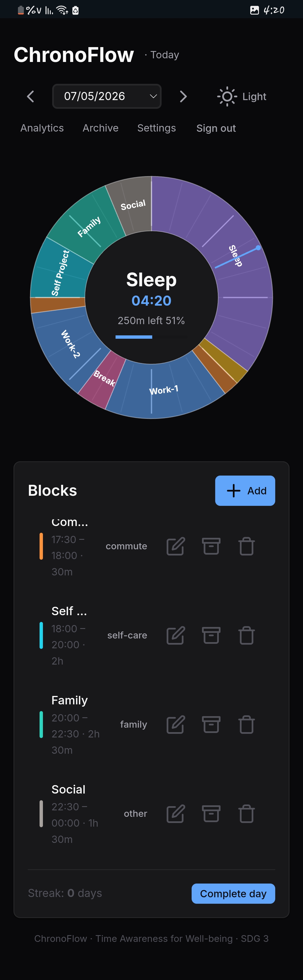The image size is (303, 980).
Task: Edit the Social block
Action: click(175, 813)
